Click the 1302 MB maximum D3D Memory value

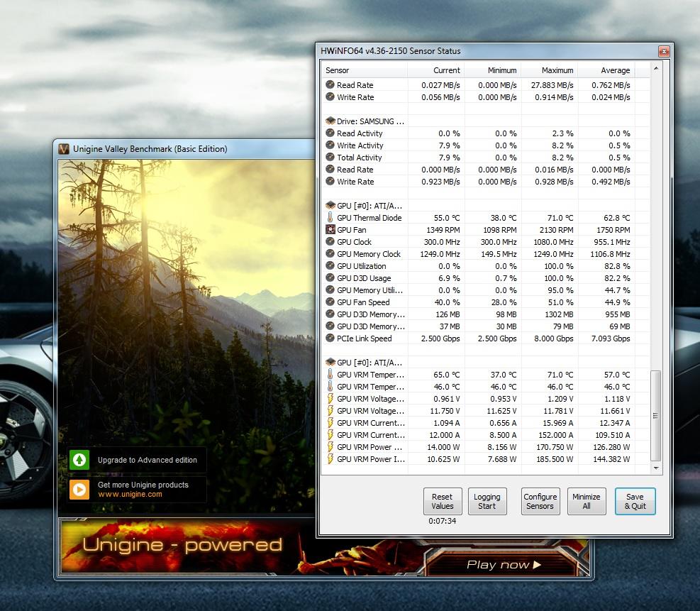[x=559, y=314]
